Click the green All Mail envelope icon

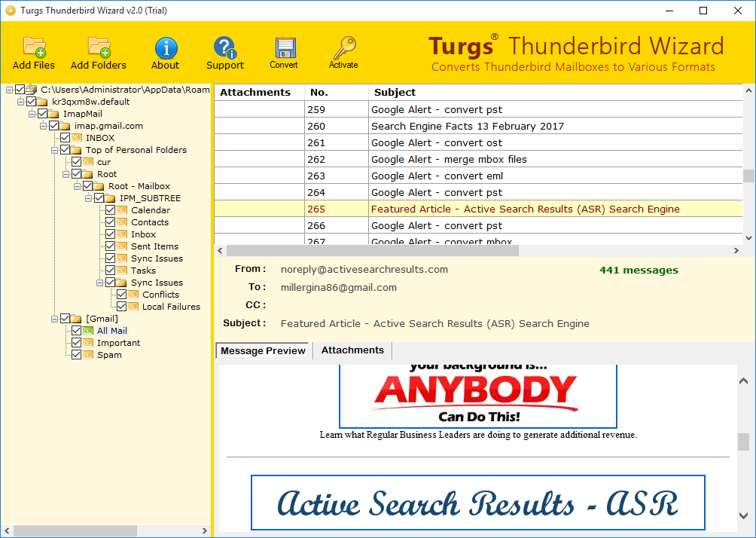pos(88,331)
